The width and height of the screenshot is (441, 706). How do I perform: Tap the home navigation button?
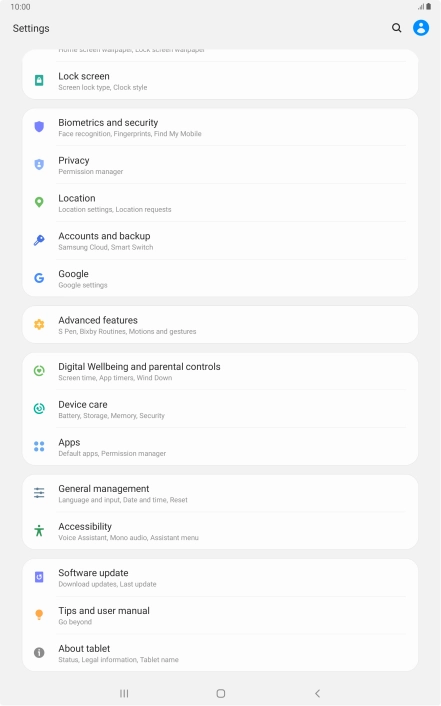click(x=221, y=693)
